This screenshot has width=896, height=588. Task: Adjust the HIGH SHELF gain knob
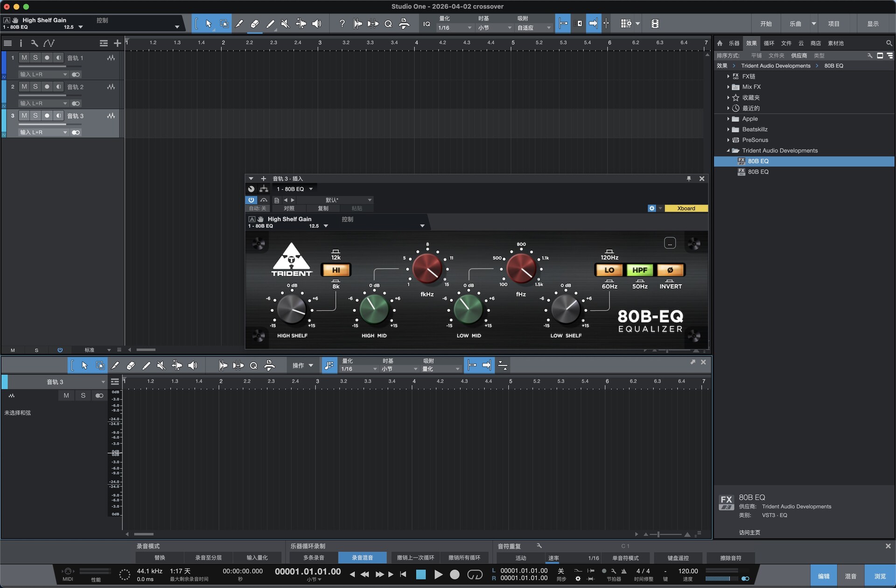click(x=292, y=309)
